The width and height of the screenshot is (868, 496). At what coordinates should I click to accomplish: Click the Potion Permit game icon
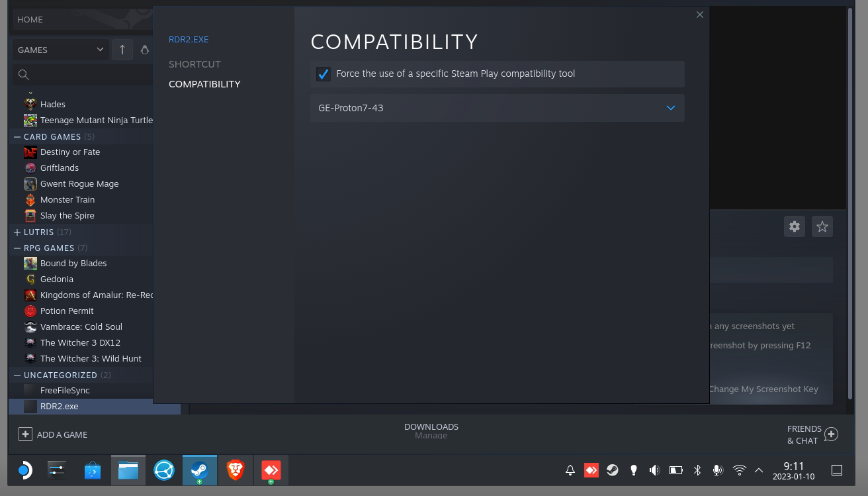click(30, 311)
